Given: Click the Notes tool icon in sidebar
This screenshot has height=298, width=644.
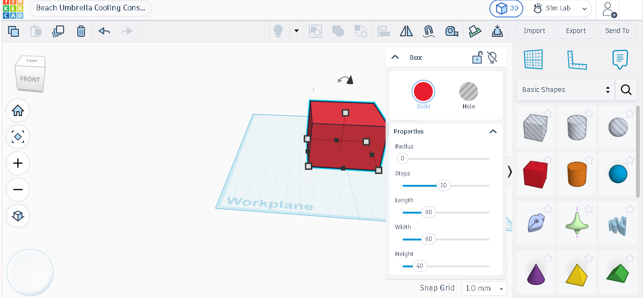Looking at the screenshot, I should [x=620, y=60].
